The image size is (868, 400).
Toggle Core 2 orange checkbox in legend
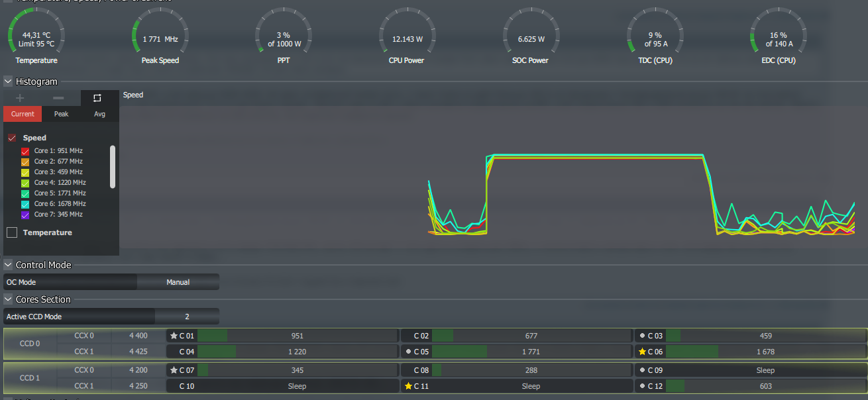coord(26,162)
